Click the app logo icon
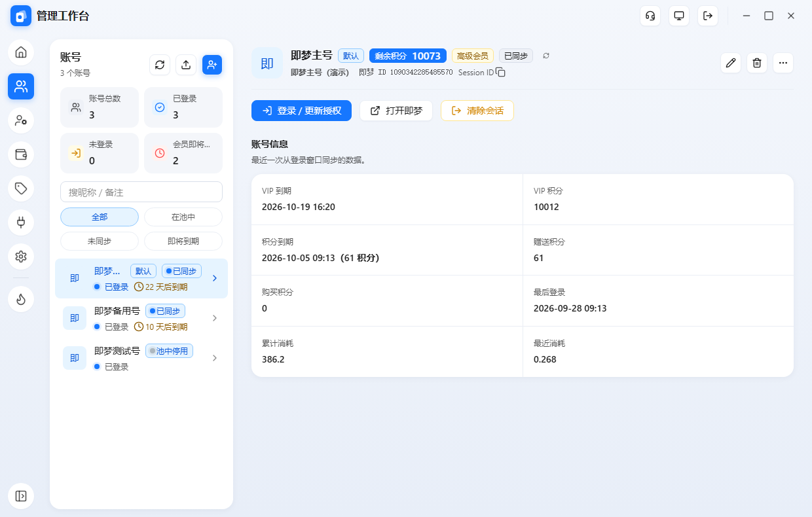Viewport: 812px width, 517px height. coord(21,16)
